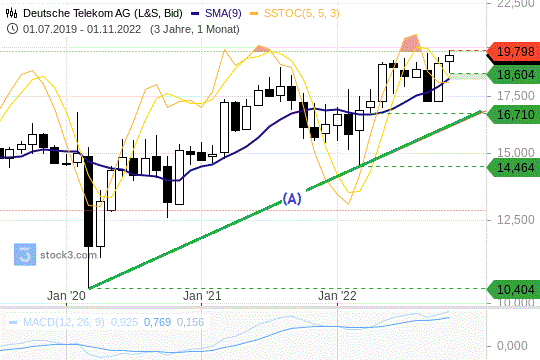Click the 12,500 axis value

click(x=516, y=219)
